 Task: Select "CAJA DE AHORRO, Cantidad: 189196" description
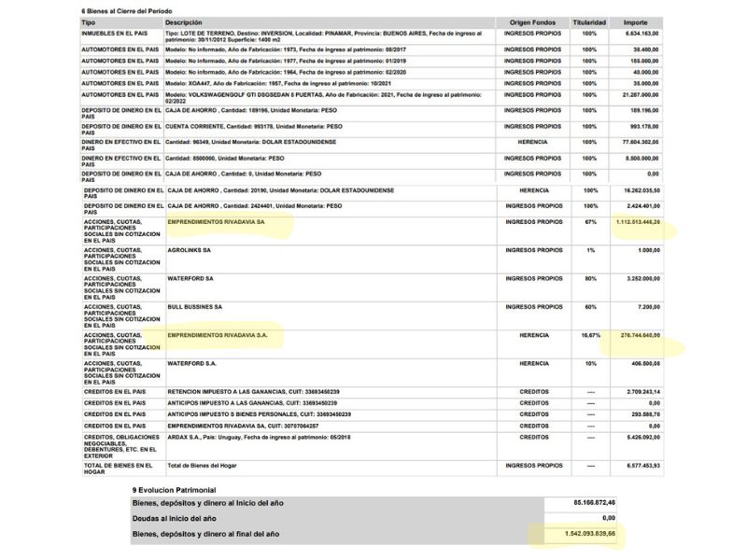tap(251, 110)
